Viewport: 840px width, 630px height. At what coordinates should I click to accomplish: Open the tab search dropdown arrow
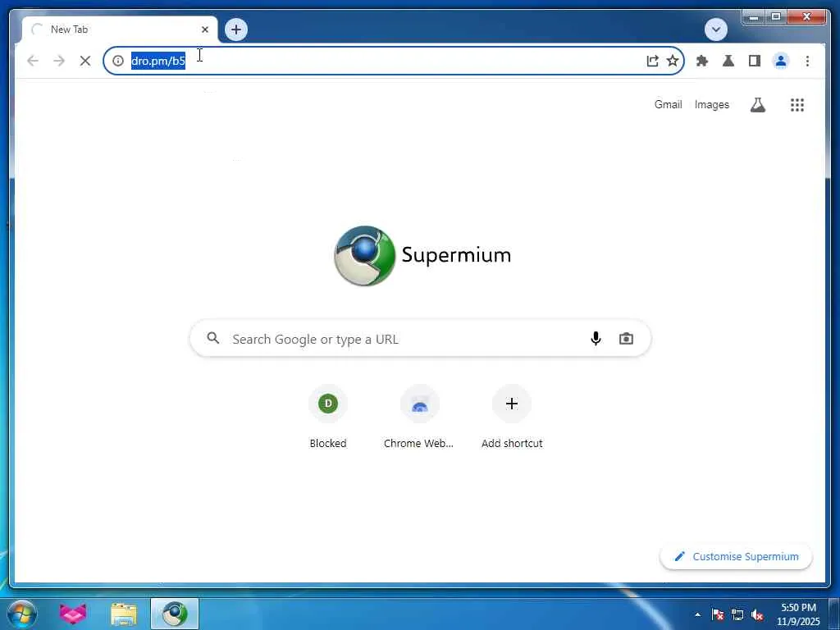715,30
